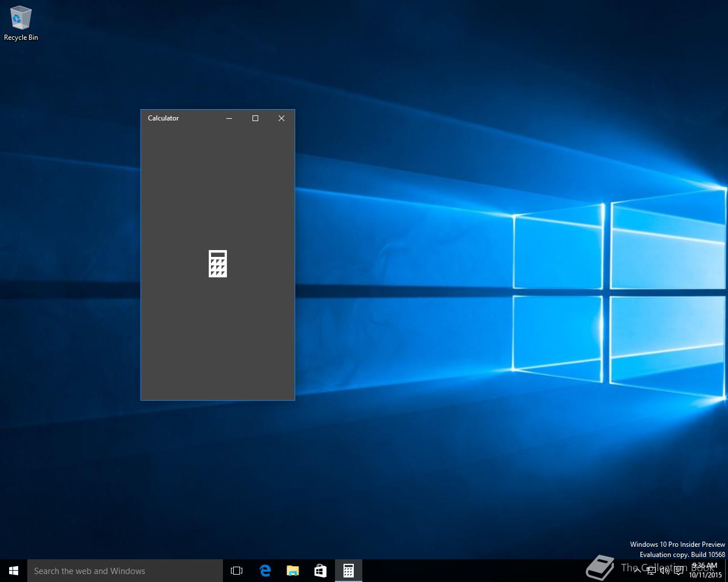Click the Search the web and Windows box
The image size is (728, 582).
pyautogui.click(x=125, y=571)
